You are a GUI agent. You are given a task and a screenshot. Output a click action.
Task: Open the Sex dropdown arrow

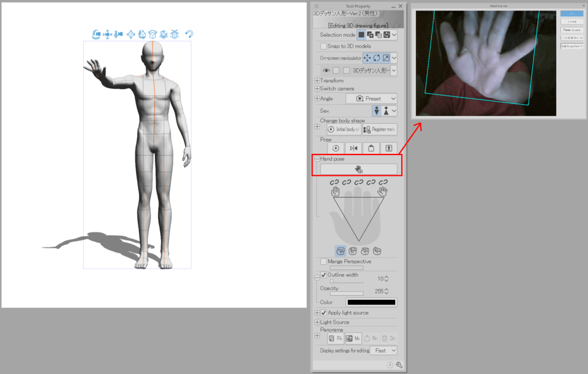coord(394,111)
